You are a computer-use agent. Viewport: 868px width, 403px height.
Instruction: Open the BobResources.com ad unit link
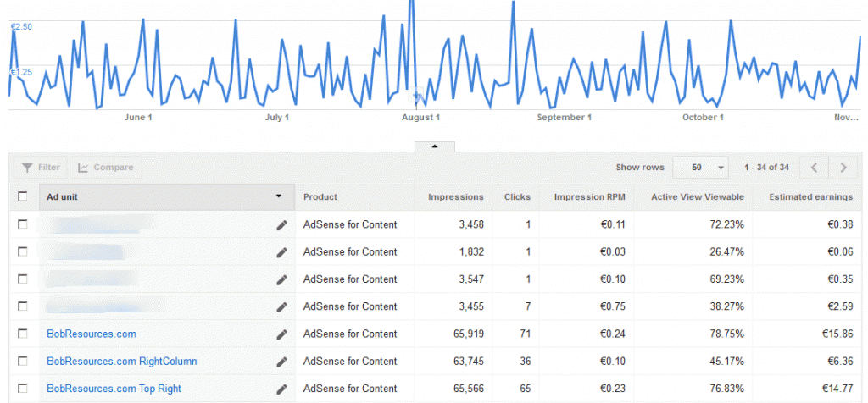click(92, 334)
